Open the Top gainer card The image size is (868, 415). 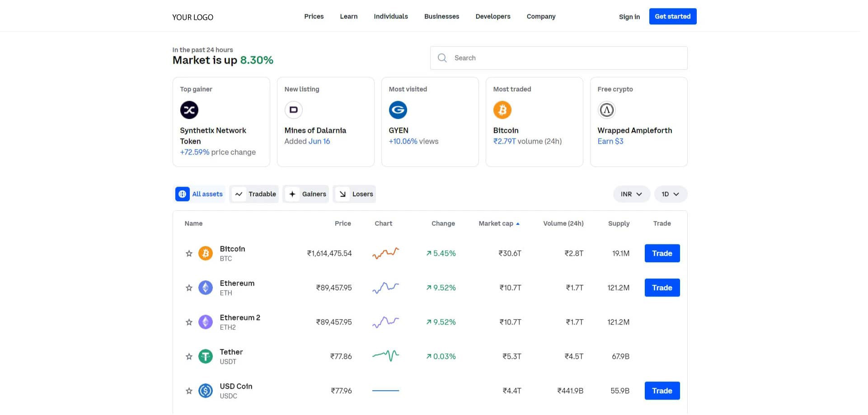coord(221,122)
